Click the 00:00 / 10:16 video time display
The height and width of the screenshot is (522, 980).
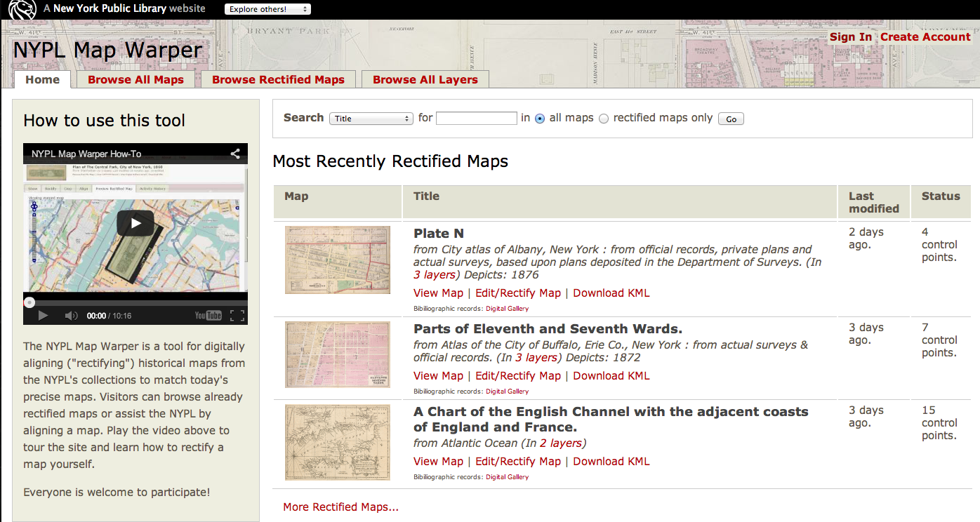109,316
